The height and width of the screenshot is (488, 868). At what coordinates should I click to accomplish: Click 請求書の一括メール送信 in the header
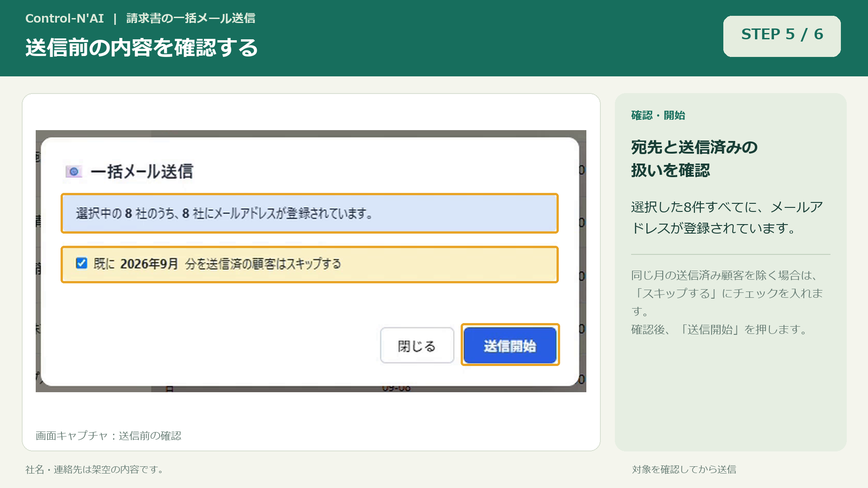pyautogui.click(x=191, y=19)
